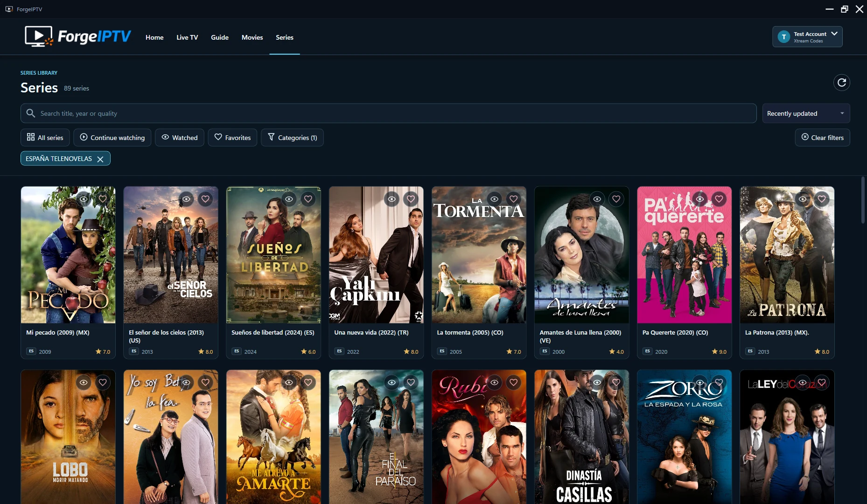The width and height of the screenshot is (867, 504).
Task: Click the vertical scrollbar thumb
Action: [863, 200]
